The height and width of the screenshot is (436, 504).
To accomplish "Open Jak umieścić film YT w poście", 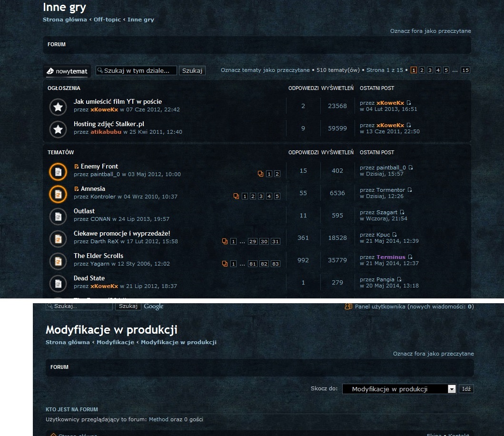I will (118, 101).
